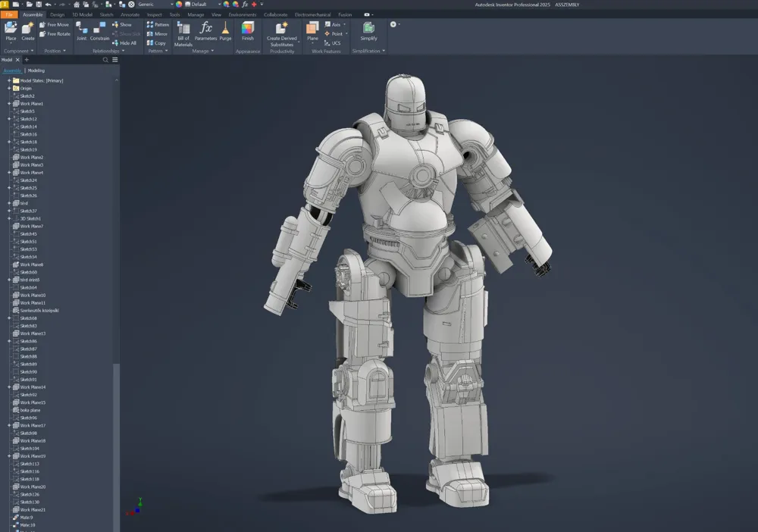Create a work Plane
The width and height of the screenshot is (758, 532).
pos(313,31)
